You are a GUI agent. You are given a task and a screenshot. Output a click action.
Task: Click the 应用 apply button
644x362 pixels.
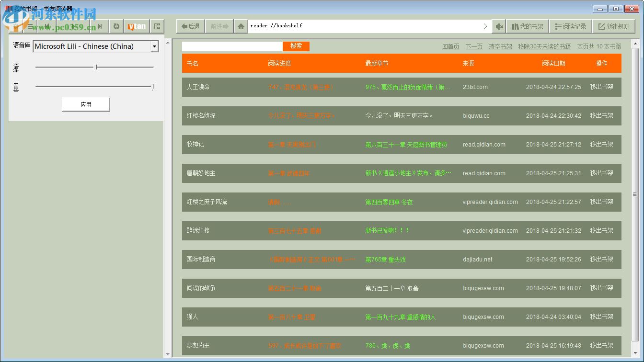click(86, 104)
